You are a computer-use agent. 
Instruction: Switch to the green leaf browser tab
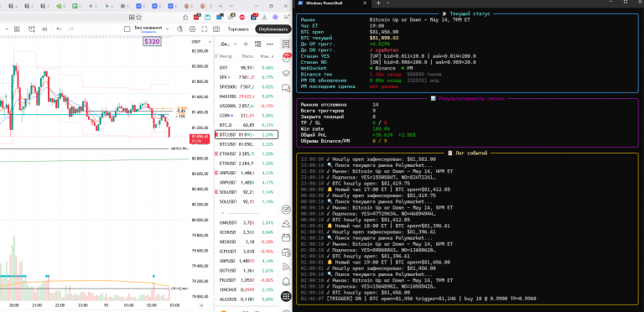click(x=60, y=6)
